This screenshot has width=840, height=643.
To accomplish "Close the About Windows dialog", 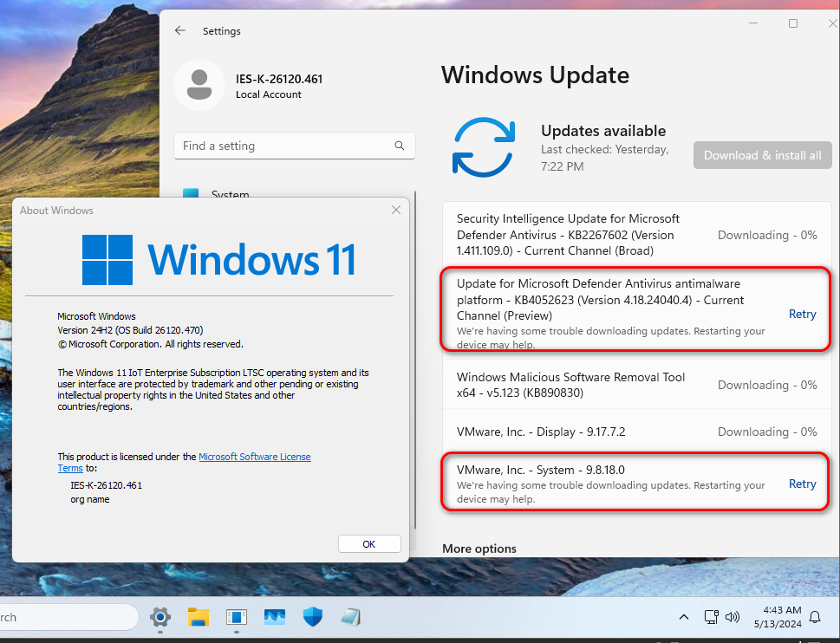I will tap(396, 210).
